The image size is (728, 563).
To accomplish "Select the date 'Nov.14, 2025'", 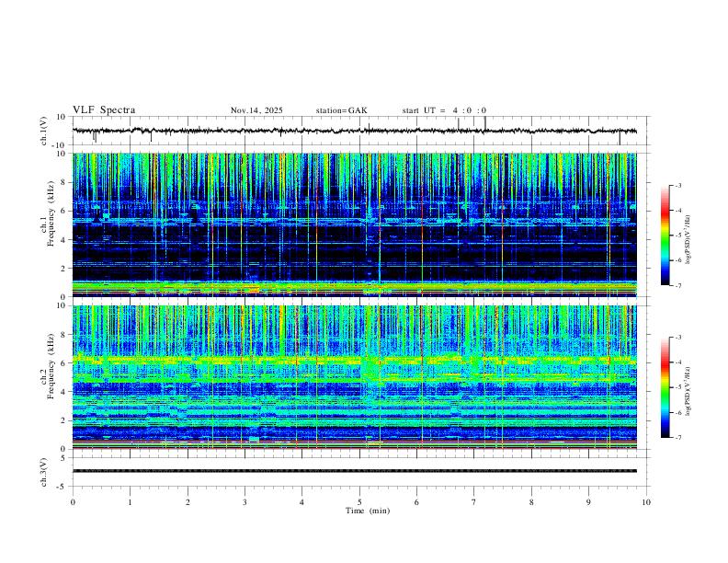I will pyautogui.click(x=256, y=110).
